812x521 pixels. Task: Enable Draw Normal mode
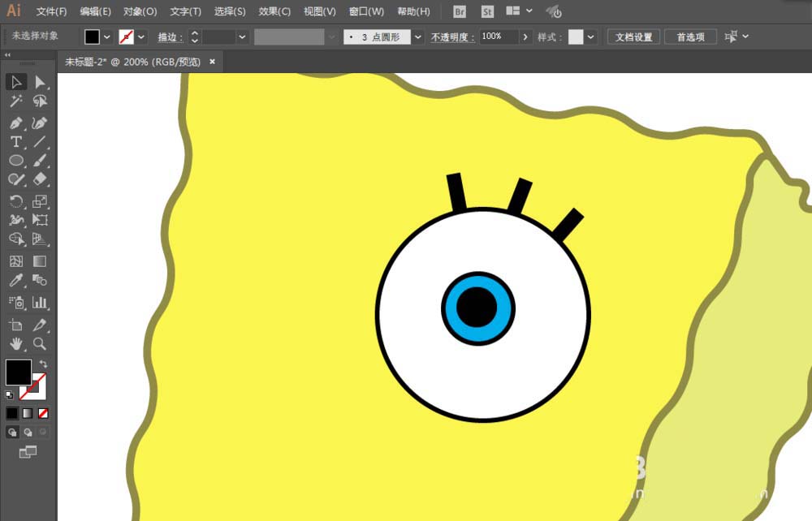pyautogui.click(x=12, y=432)
